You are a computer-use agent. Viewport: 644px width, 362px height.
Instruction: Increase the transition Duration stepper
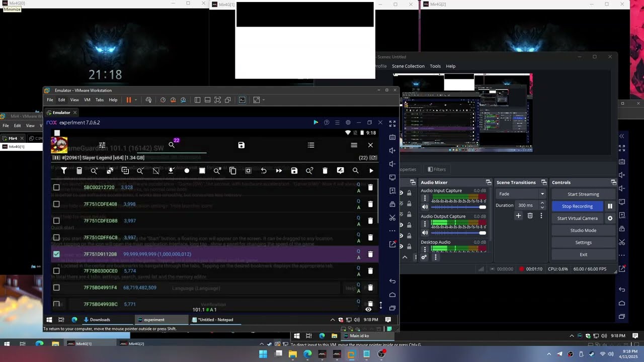(x=542, y=203)
